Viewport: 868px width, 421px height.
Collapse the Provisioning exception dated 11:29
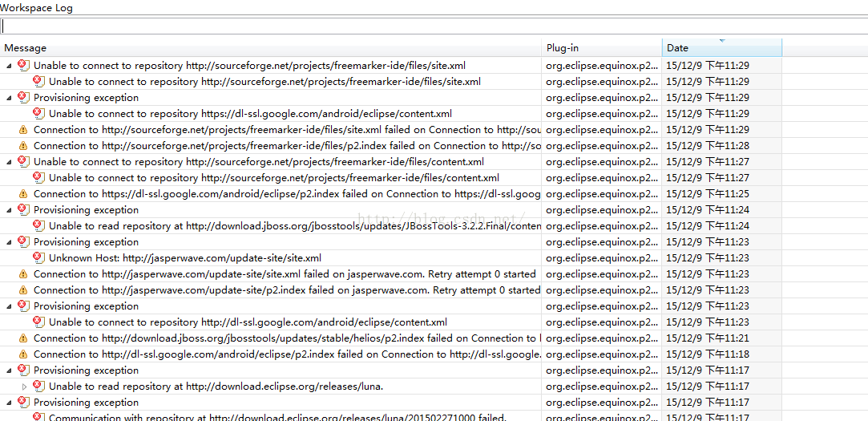(x=9, y=98)
